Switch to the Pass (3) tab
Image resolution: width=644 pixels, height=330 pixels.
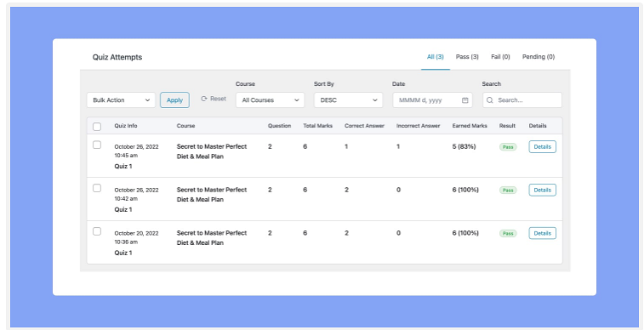click(467, 57)
